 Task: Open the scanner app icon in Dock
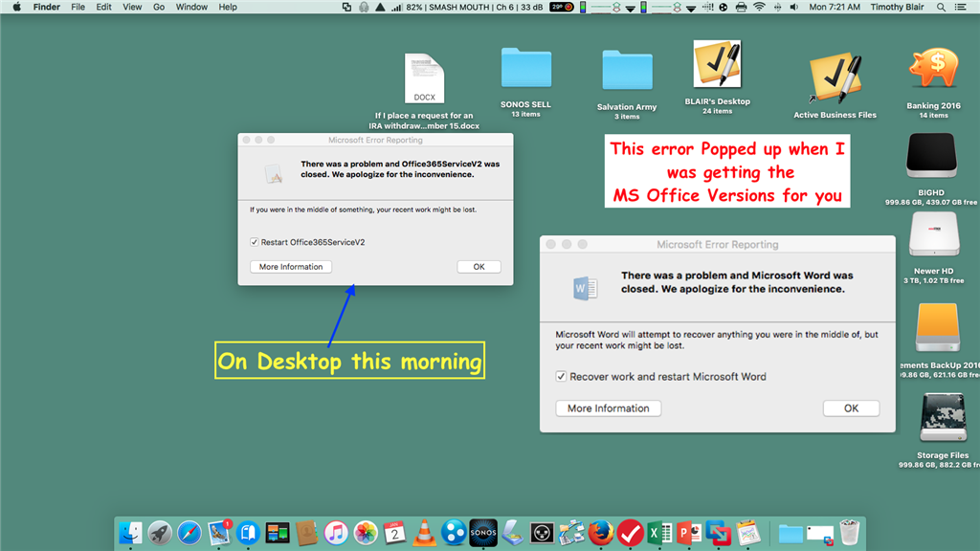coord(513,533)
